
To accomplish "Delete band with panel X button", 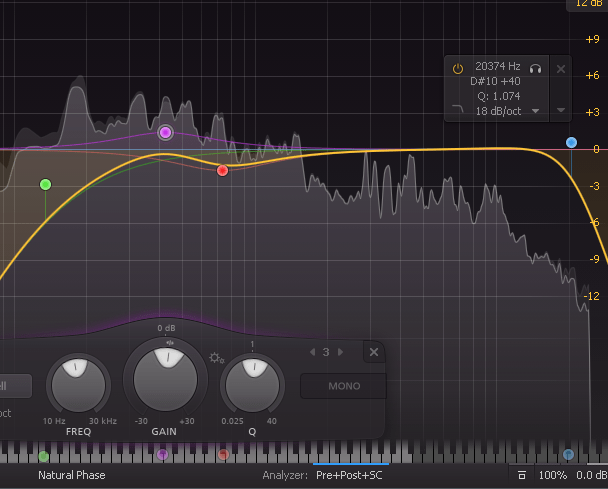I will [373, 352].
